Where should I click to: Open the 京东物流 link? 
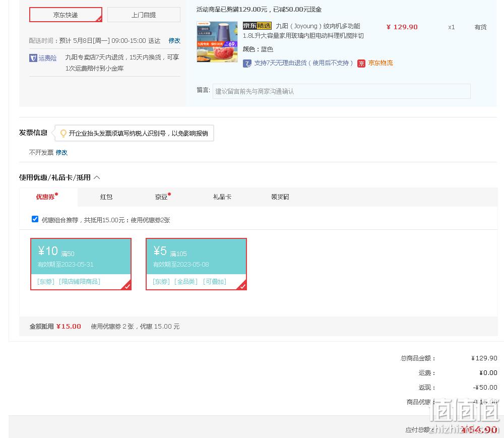click(x=380, y=63)
